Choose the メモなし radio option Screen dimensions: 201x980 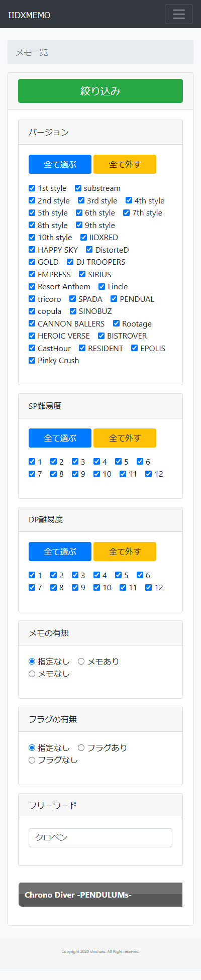click(x=32, y=674)
